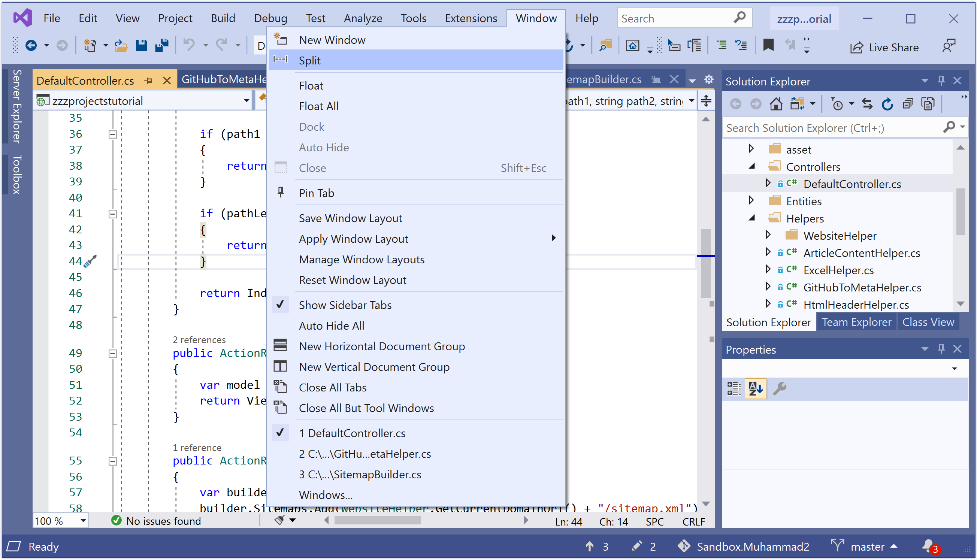Click the Save All toolbar icon
The height and width of the screenshot is (560, 977).
[x=162, y=46]
